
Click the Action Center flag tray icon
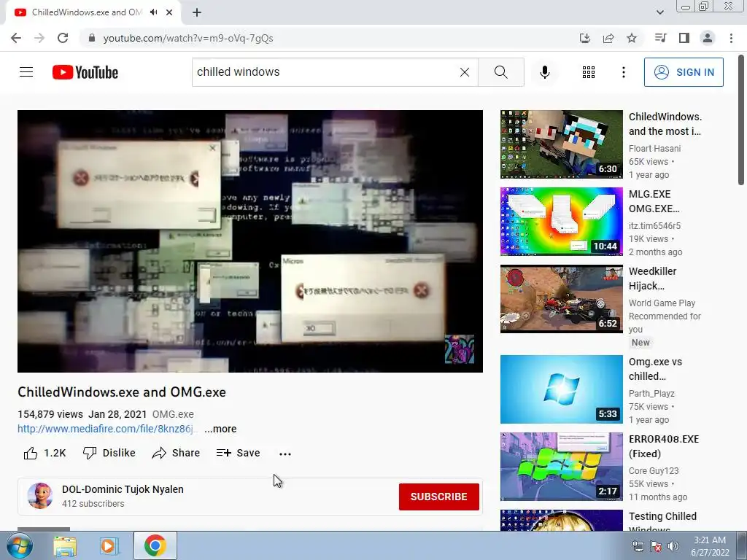pyautogui.click(x=656, y=546)
